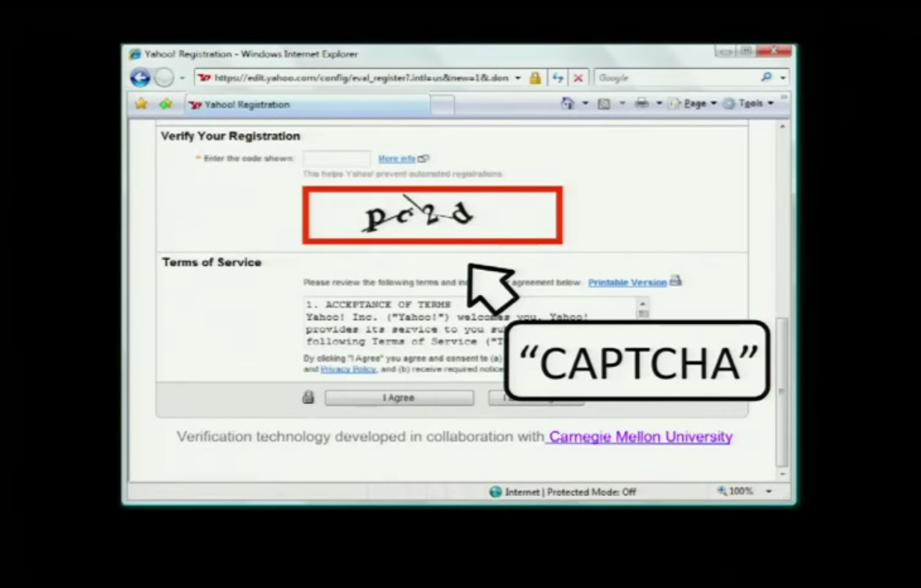Click the Internet Explorer logo in title bar

[135, 54]
